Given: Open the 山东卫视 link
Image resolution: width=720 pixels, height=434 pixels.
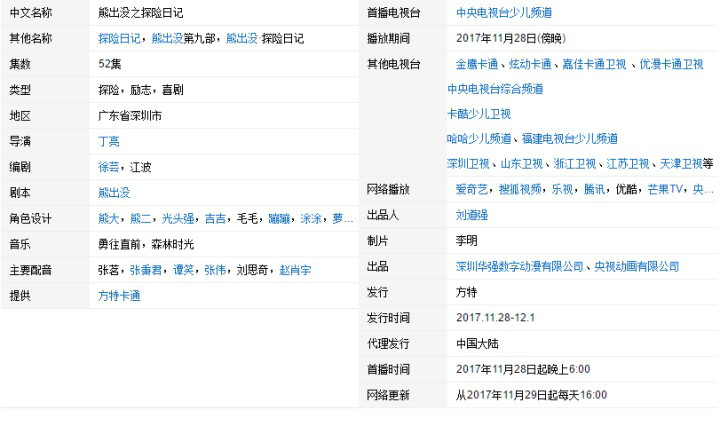Looking at the screenshot, I should [x=521, y=164].
